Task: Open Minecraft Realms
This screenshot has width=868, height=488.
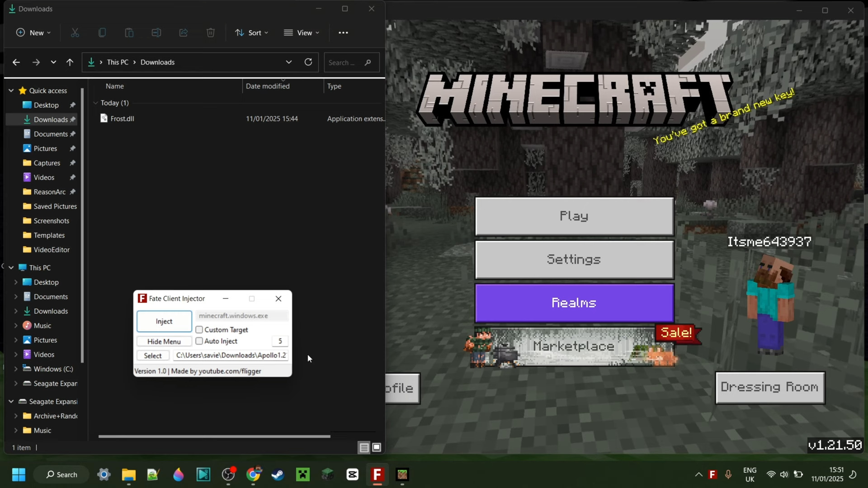Action: tap(574, 303)
